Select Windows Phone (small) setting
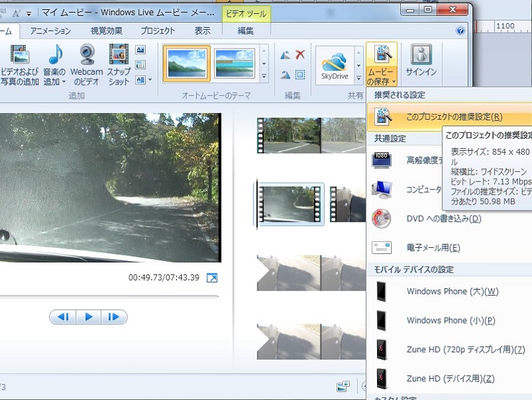 click(450, 321)
